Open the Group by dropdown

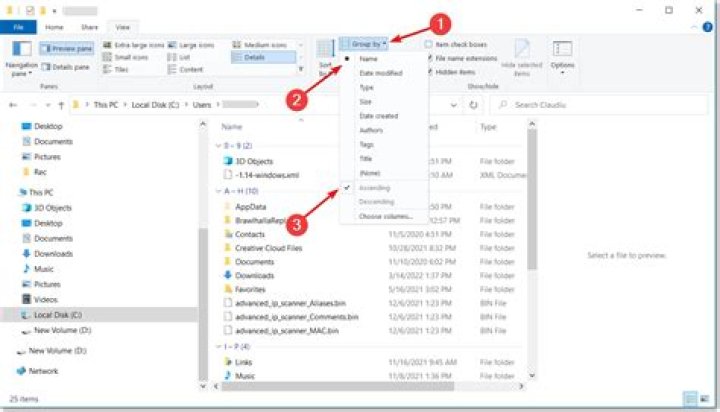click(366, 45)
